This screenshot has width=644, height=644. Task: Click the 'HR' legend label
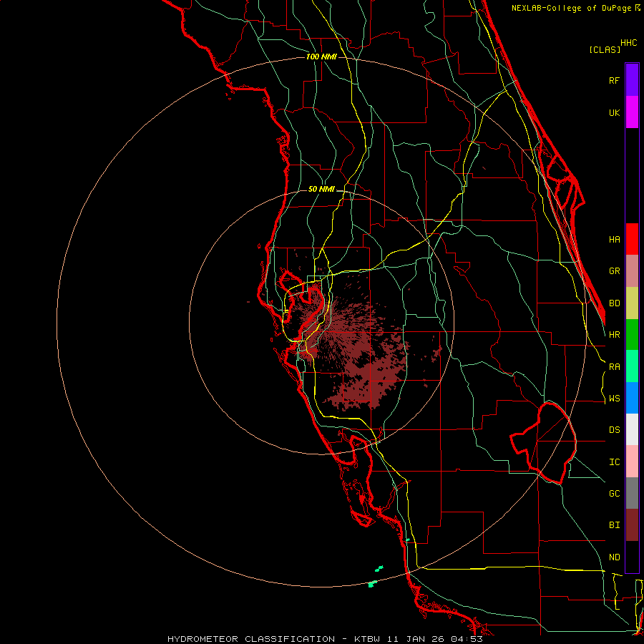[x=614, y=335]
